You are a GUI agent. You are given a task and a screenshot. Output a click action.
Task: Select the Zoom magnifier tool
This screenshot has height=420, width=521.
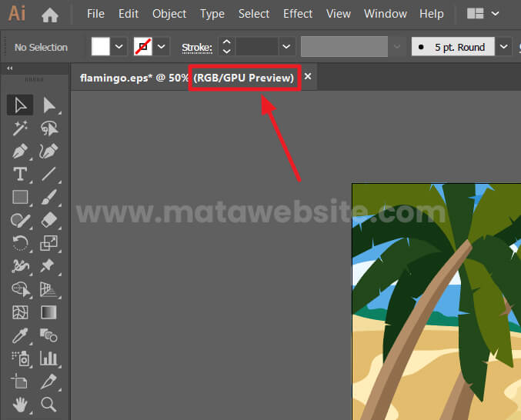coord(48,404)
